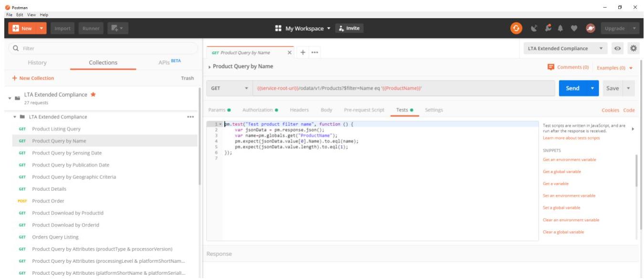Open the wrench settings icon in header

point(549,29)
